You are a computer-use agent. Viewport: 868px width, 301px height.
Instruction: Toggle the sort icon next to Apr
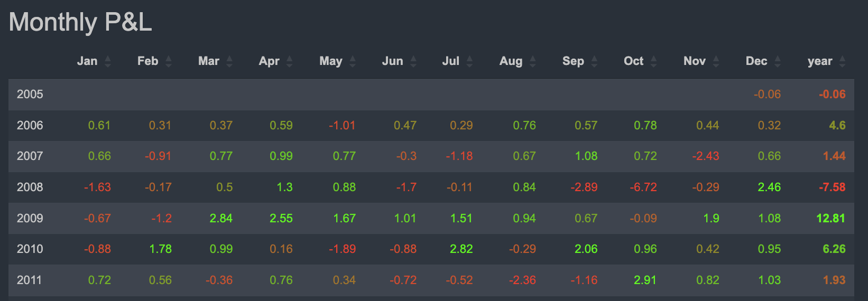click(x=290, y=62)
